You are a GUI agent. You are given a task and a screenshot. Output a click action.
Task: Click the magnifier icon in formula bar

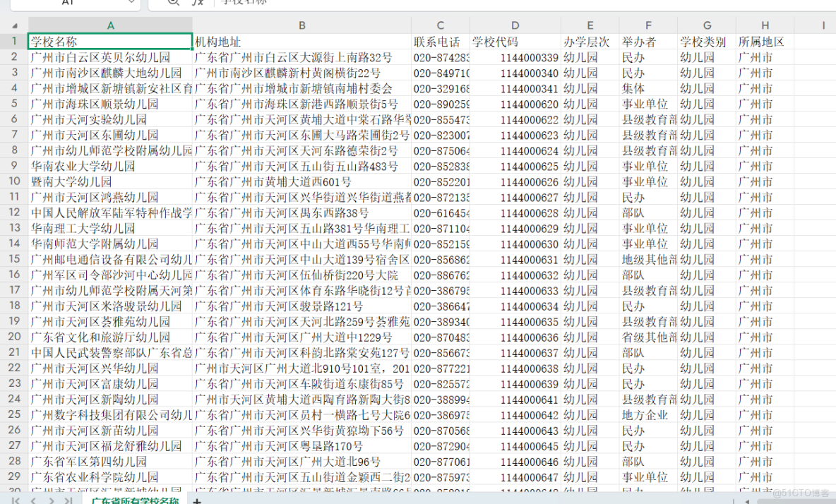pyautogui.click(x=173, y=2)
